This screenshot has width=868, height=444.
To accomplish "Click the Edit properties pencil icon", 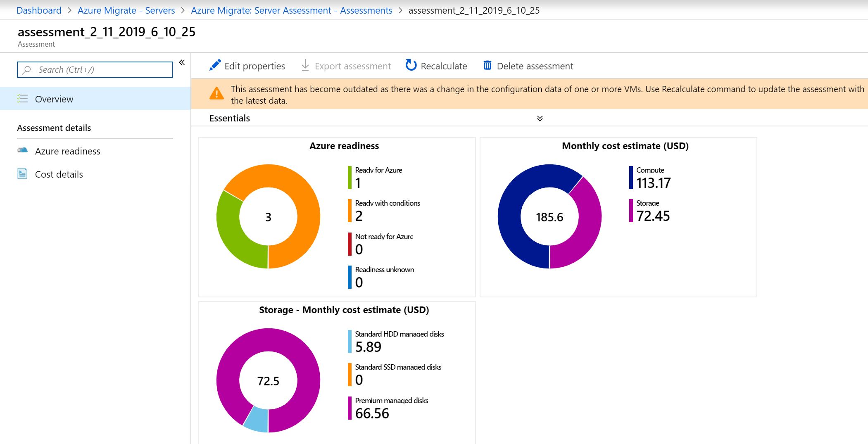I will tap(215, 65).
